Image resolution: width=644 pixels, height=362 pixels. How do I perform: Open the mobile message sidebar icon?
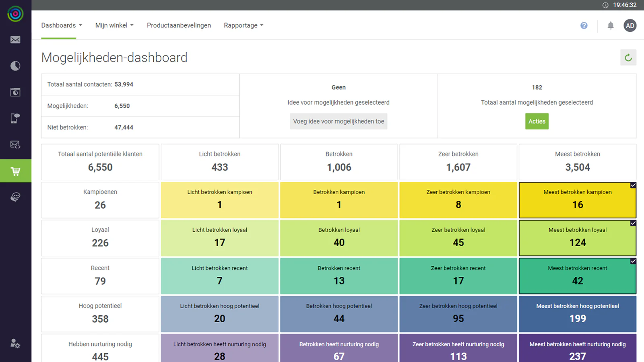(x=15, y=118)
